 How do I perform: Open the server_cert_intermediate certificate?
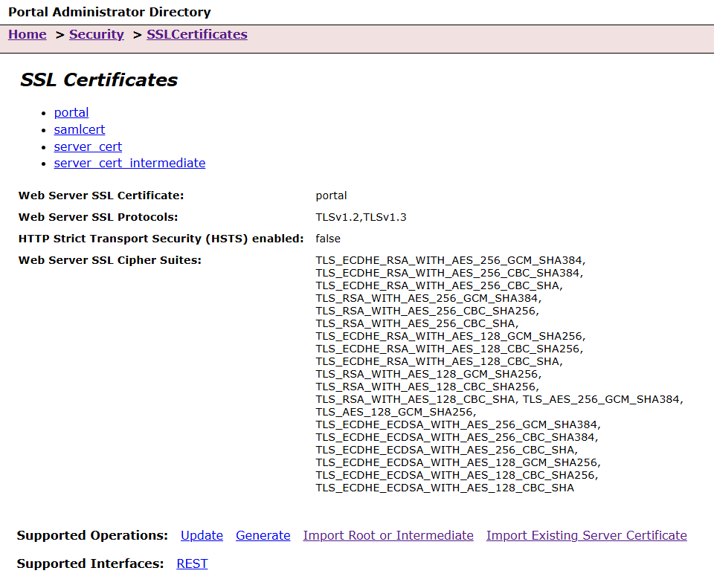[x=129, y=163]
